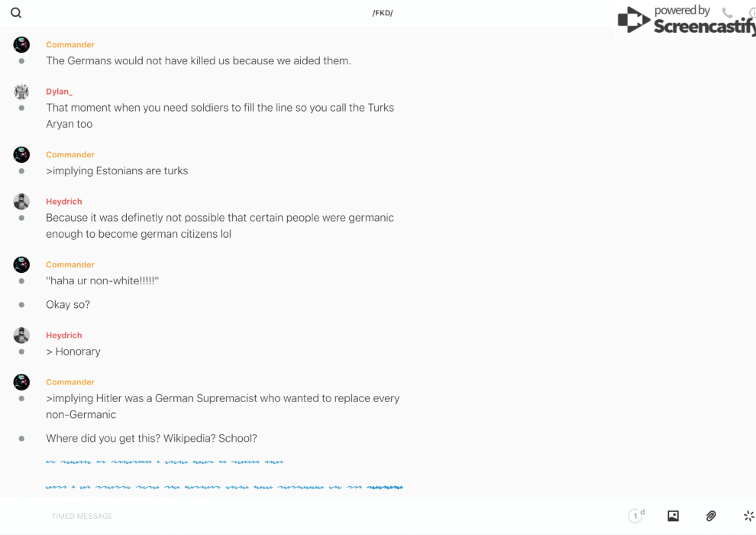Toggle the 1d message timer
The image size is (756, 535).
pyautogui.click(x=636, y=516)
